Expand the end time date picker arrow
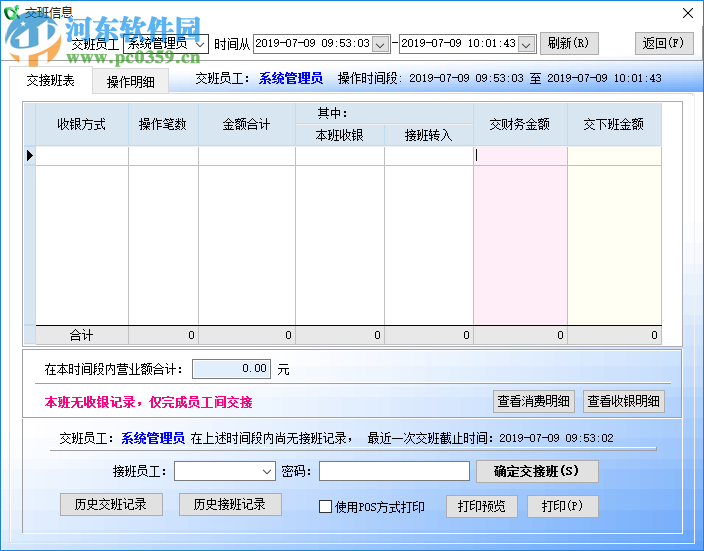 (526, 44)
